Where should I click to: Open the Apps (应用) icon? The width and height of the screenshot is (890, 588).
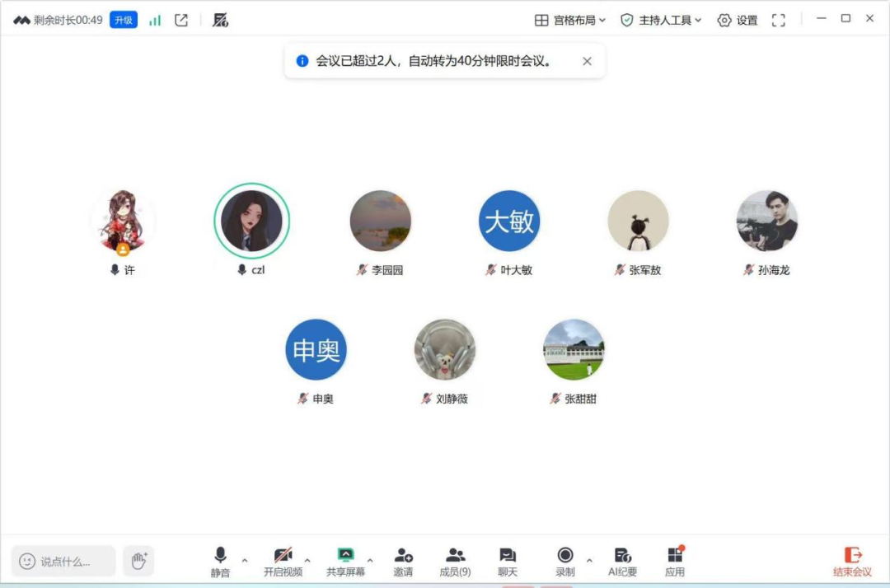[675, 562]
